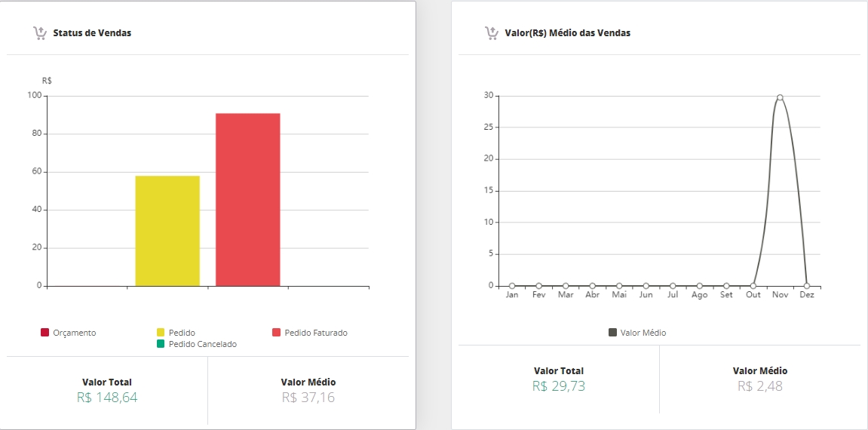868x430 pixels.
Task: Click the R$ 2,48 average value
Action: (759, 386)
